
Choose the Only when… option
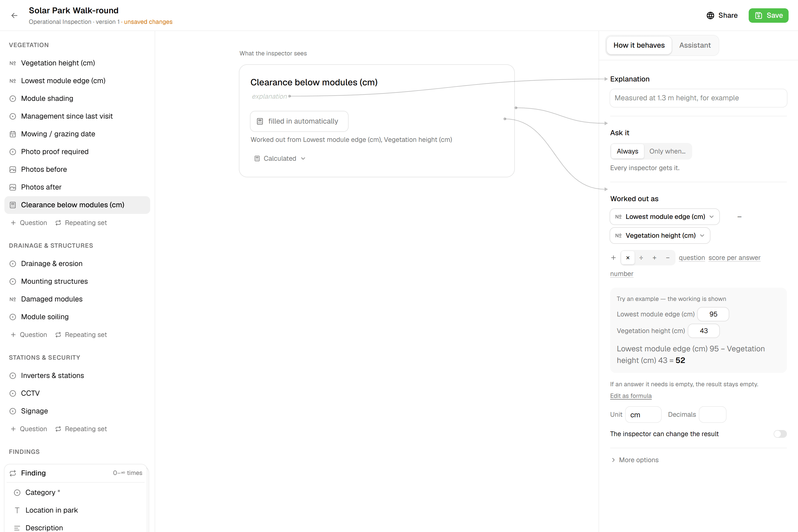point(667,151)
